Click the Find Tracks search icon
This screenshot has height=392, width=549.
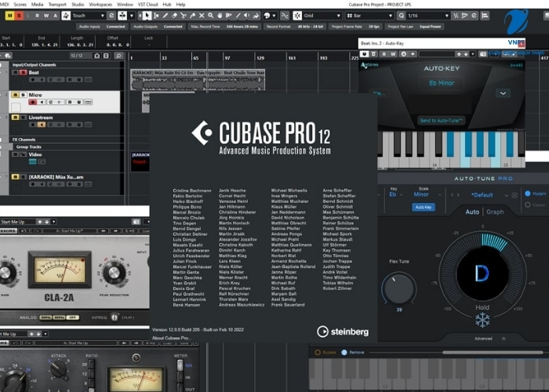(118, 56)
